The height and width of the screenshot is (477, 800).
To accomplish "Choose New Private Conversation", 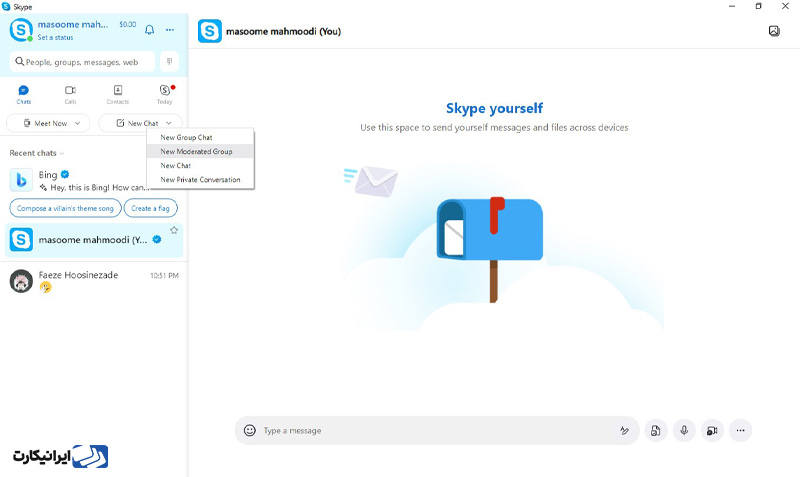I will [x=200, y=180].
